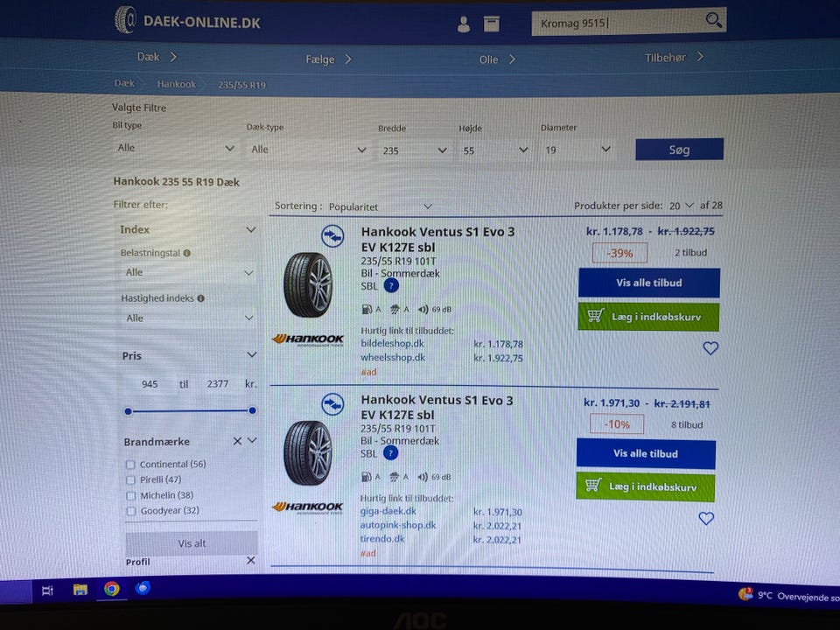
Task: Click the Hastighed indeks info icon
Action: [201, 298]
